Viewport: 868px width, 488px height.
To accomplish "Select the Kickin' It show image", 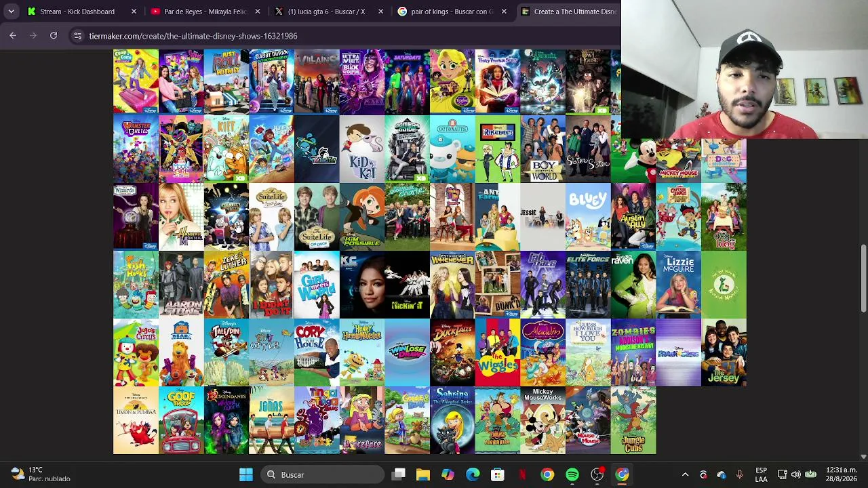I will point(408,285).
